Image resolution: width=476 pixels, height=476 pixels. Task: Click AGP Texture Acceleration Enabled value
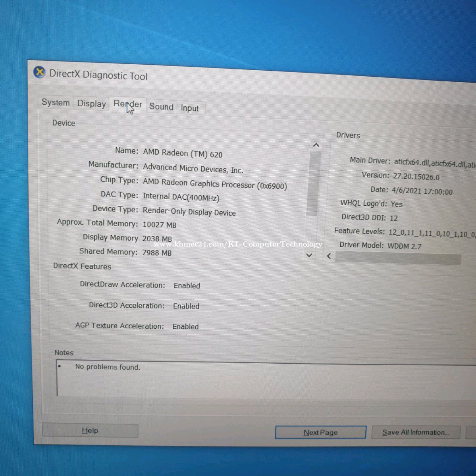tap(185, 327)
